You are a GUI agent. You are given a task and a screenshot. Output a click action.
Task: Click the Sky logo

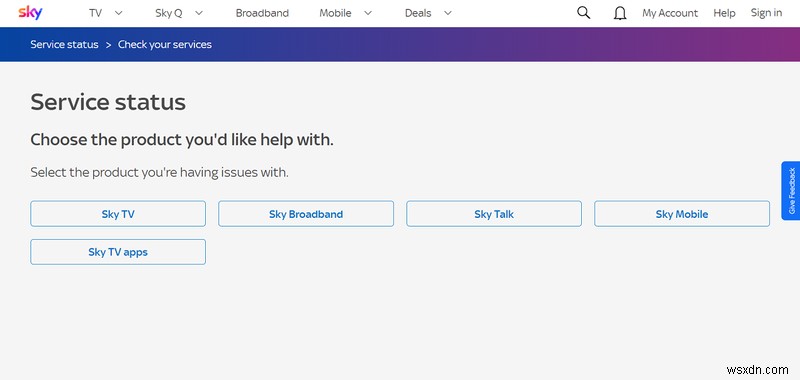tap(30, 13)
